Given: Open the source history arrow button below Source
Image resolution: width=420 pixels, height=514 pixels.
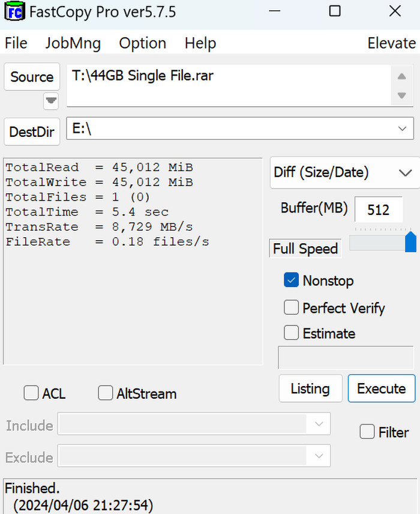Looking at the screenshot, I should click(x=51, y=101).
